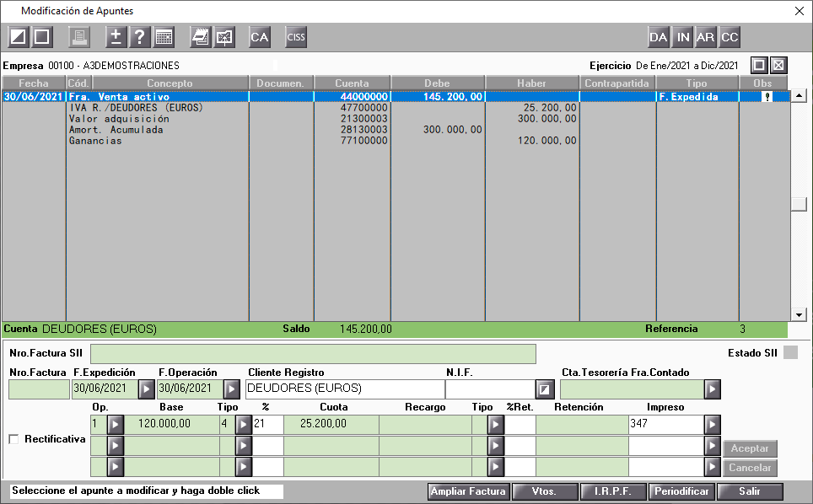The width and height of the screenshot is (813, 504).
Task: Click the CC toolbar button
Action: click(x=729, y=37)
